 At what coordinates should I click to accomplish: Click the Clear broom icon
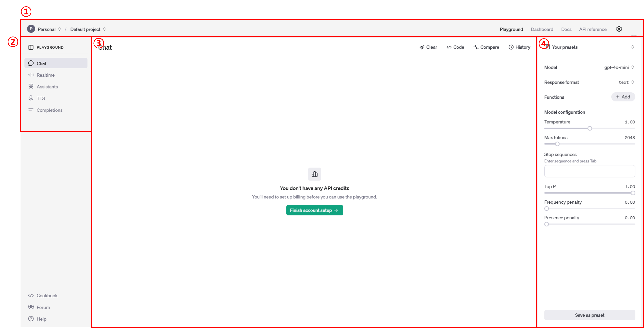point(422,47)
